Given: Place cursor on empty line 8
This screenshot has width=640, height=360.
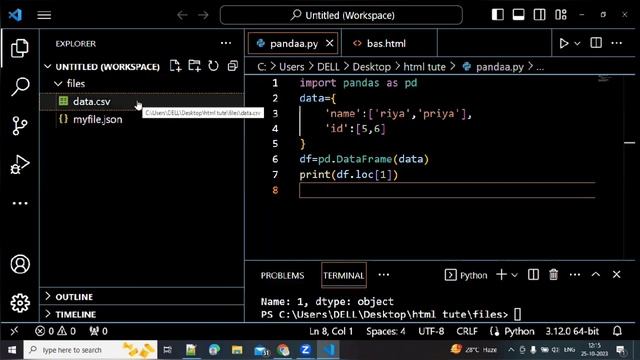Looking at the screenshot, I should click(447, 190).
